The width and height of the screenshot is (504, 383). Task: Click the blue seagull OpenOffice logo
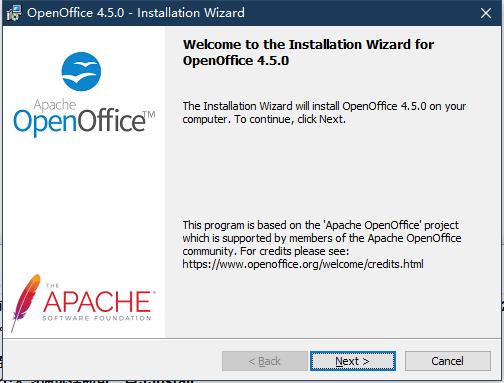[x=81, y=71]
